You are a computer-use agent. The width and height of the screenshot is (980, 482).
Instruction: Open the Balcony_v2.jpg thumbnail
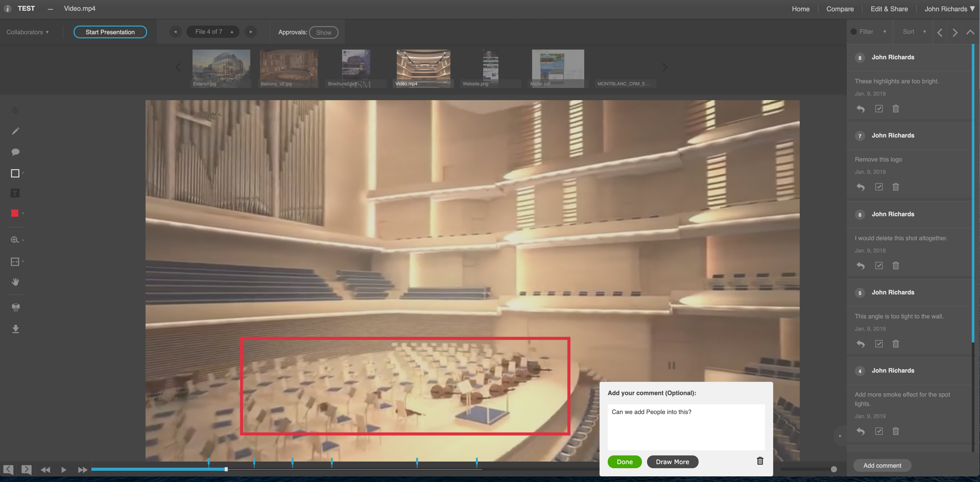click(x=288, y=68)
